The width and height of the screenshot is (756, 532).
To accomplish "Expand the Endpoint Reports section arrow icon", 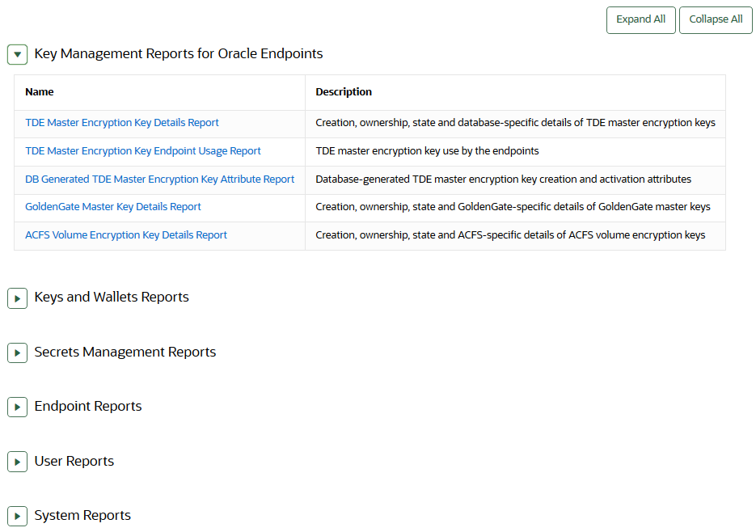I will click(17, 407).
